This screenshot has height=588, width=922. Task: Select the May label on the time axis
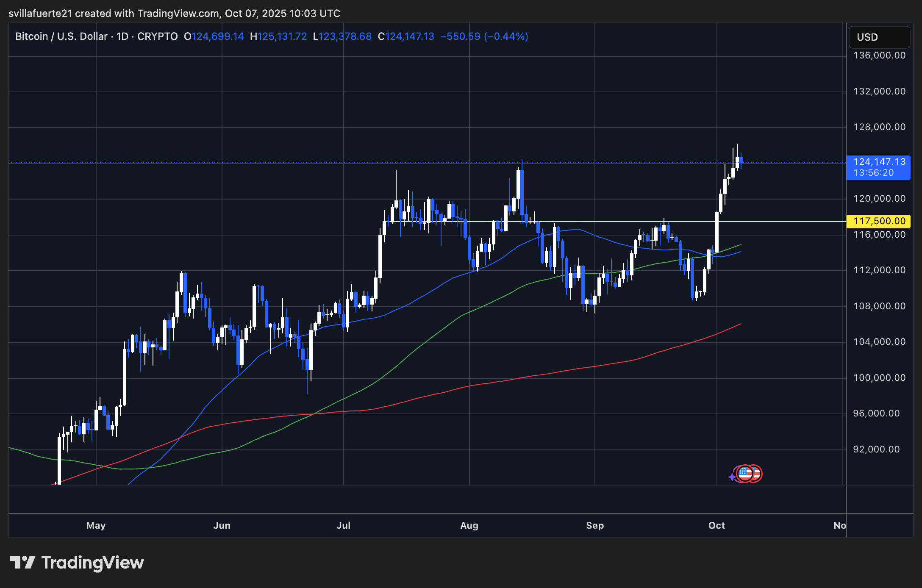pyautogui.click(x=96, y=525)
